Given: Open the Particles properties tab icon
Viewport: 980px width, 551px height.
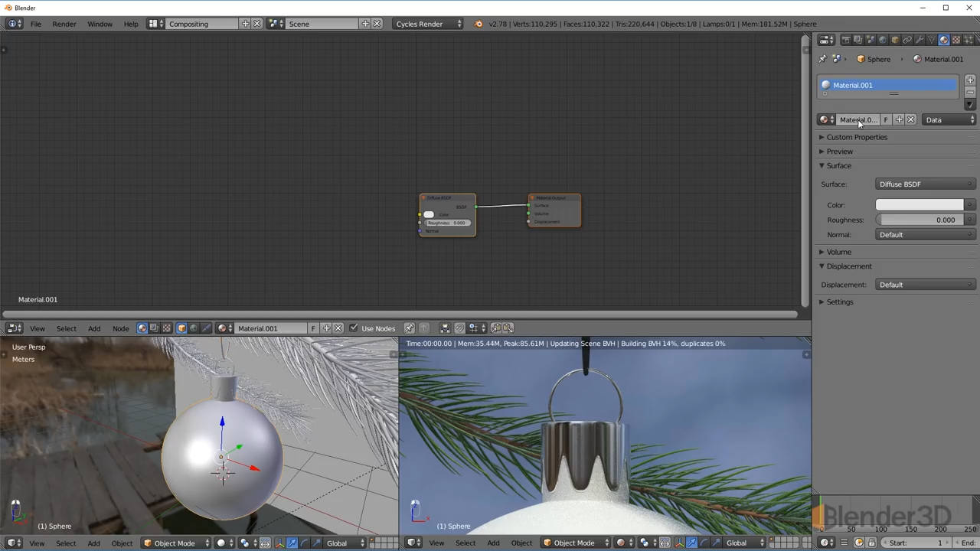Looking at the screenshot, I should pyautogui.click(x=969, y=40).
